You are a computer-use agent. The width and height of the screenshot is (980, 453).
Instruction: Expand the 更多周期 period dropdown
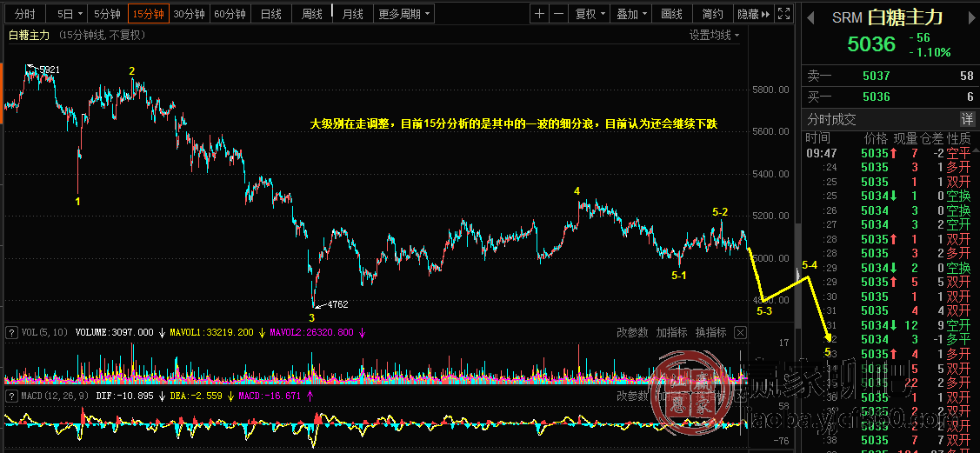click(x=403, y=14)
